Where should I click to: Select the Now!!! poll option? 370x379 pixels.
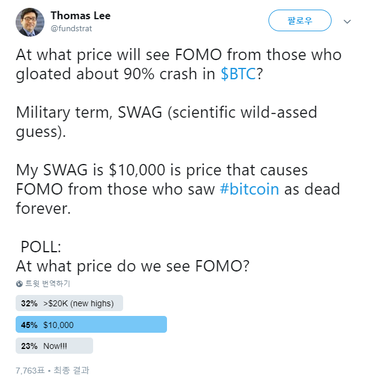[54, 346]
